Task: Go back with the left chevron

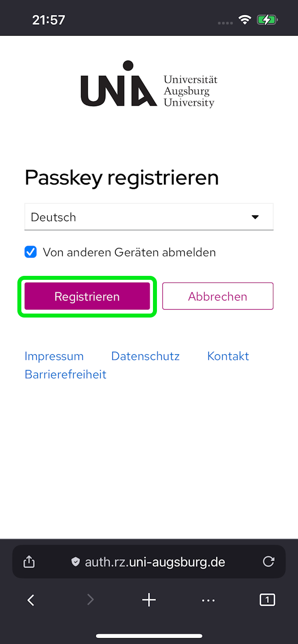Action: (x=31, y=600)
